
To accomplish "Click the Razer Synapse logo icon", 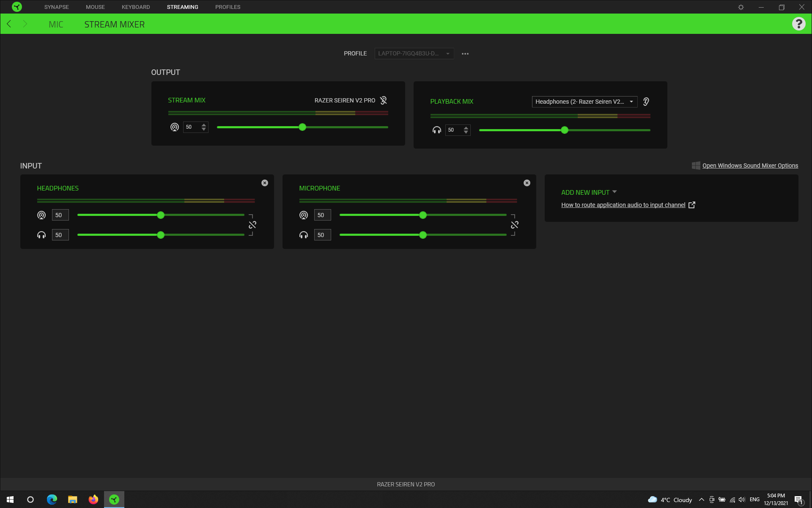I will [x=17, y=7].
